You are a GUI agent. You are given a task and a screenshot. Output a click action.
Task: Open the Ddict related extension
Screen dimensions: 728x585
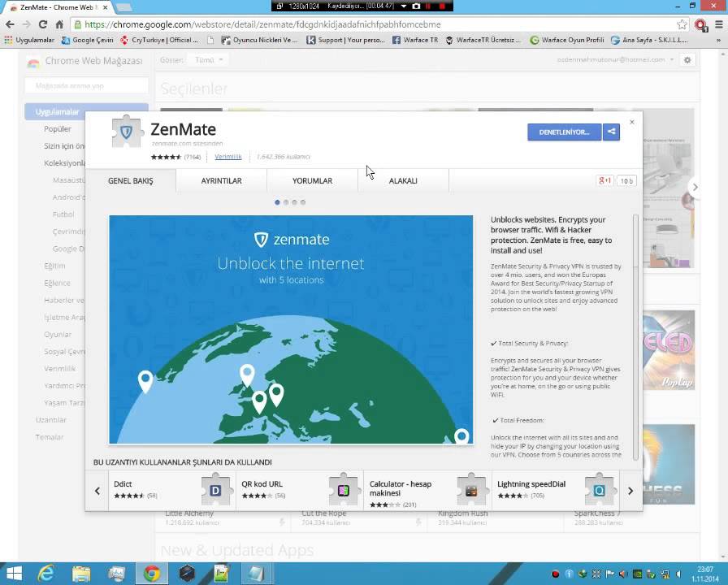tap(171, 490)
